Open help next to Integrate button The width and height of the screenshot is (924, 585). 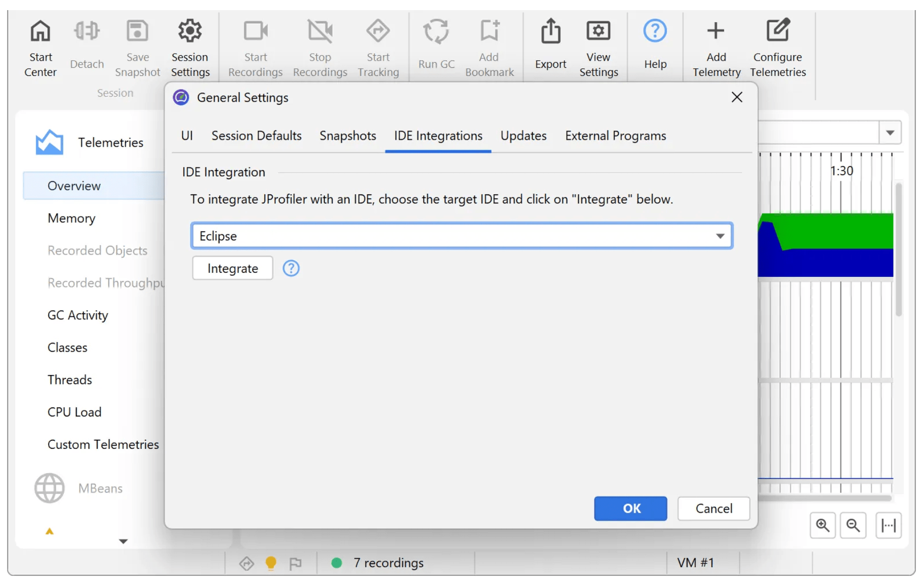pyautogui.click(x=291, y=268)
